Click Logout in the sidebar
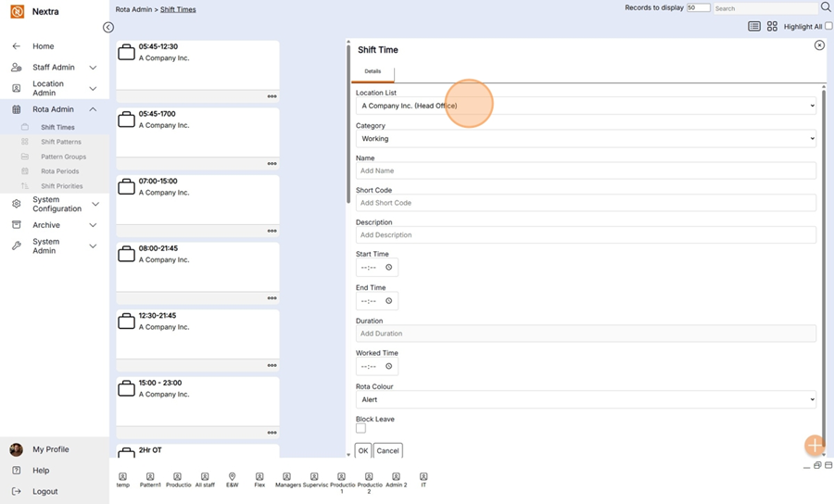Image resolution: width=834 pixels, height=504 pixels. 44,492
